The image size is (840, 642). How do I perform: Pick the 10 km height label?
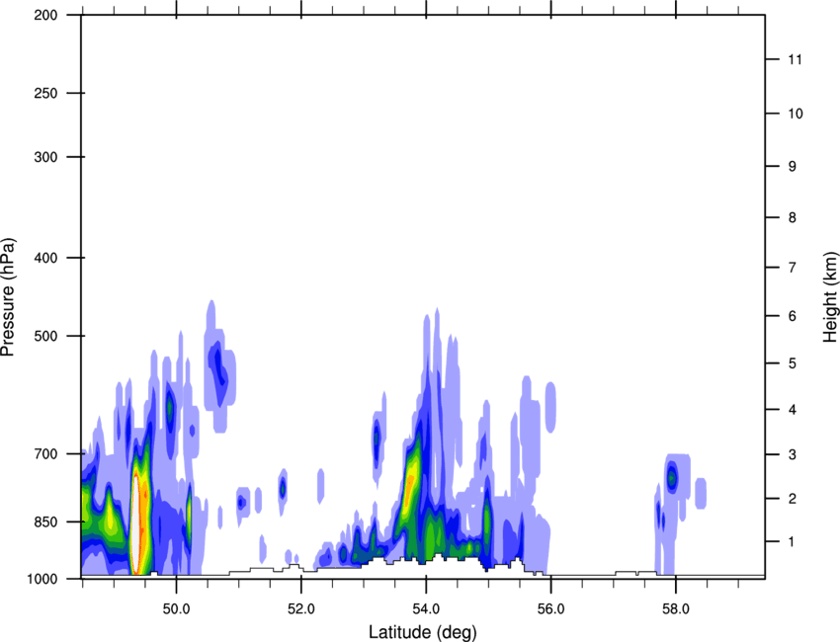(x=796, y=114)
